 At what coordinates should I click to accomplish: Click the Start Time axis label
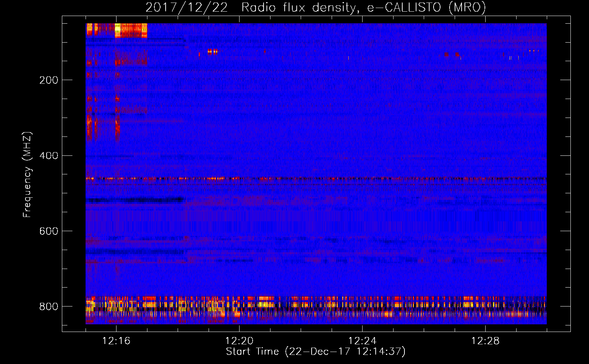pos(316,352)
